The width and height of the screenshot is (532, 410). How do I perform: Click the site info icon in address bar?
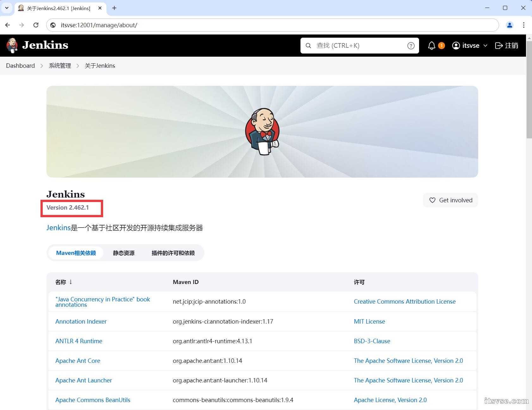pyautogui.click(x=53, y=25)
